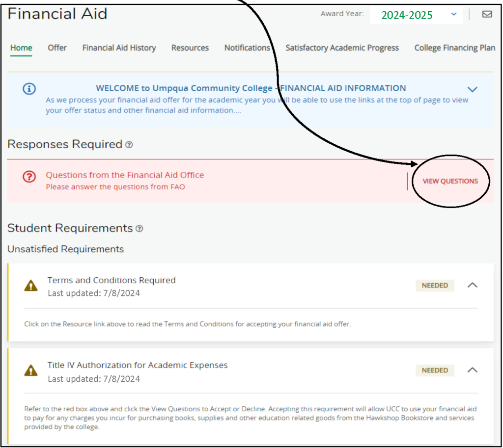View the College Financing Plan tab

[x=454, y=48]
